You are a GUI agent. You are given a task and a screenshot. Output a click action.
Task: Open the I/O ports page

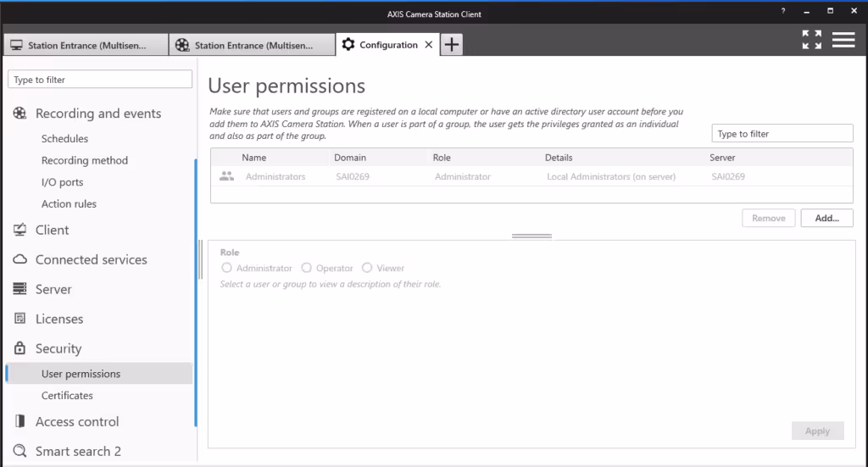63,182
